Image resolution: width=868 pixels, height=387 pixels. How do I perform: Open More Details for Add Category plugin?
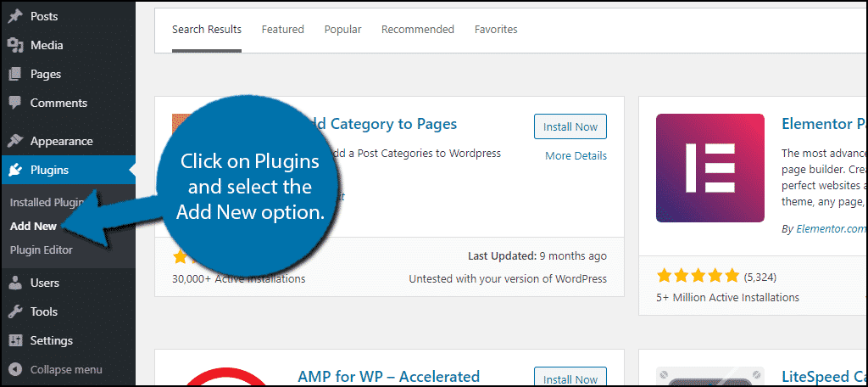(x=576, y=156)
